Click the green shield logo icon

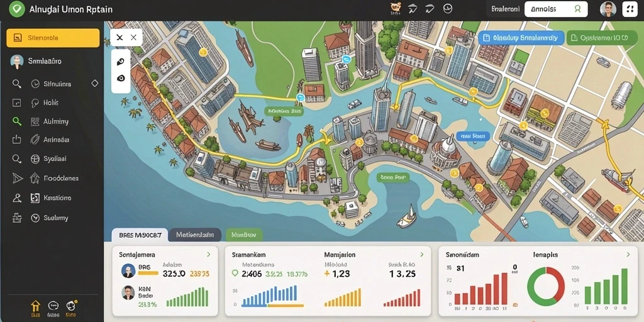(16, 9)
